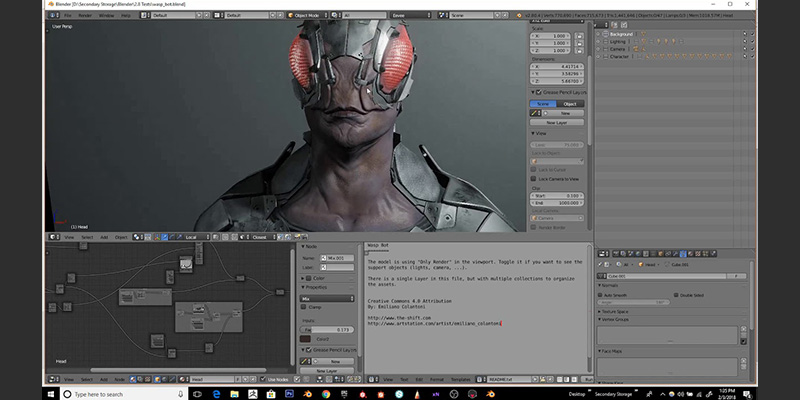
Task: Toggle the Use Nodes checkbox
Action: (x=263, y=380)
